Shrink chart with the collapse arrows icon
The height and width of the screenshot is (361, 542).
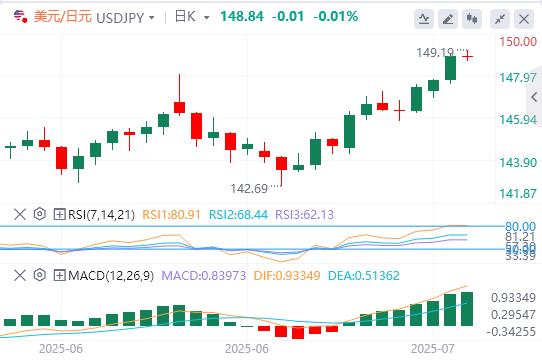[x=500, y=19]
